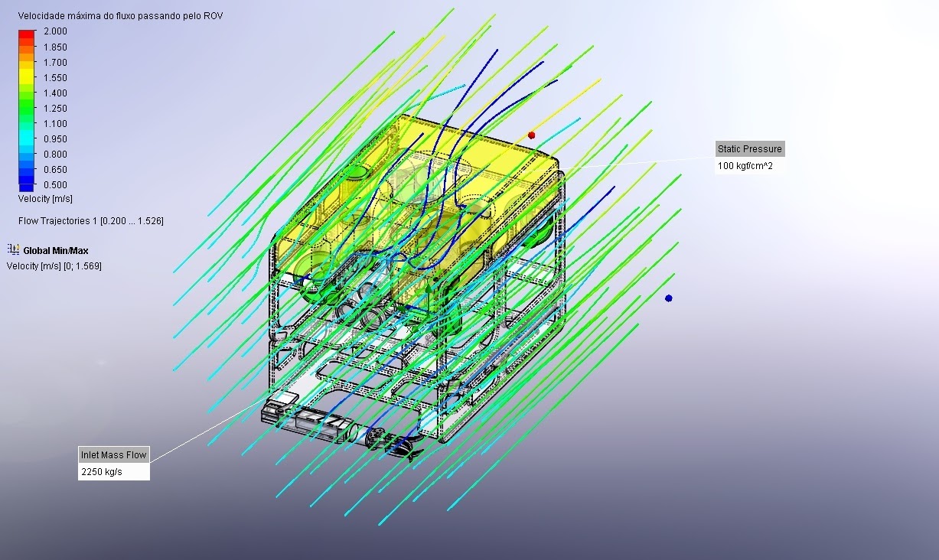Select the Flow Trajectories 1 legend entry
This screenshot has width=939, height=560.
(90, 221)
